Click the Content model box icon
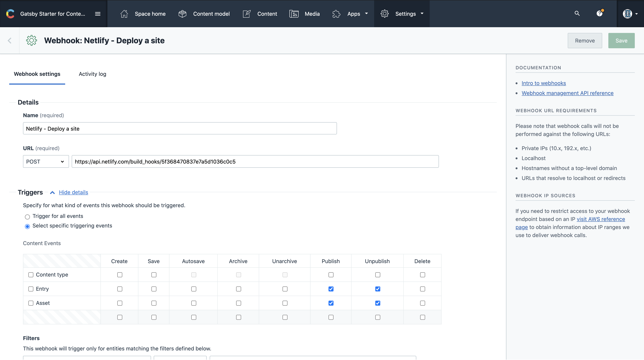 [x=182, y=14]
